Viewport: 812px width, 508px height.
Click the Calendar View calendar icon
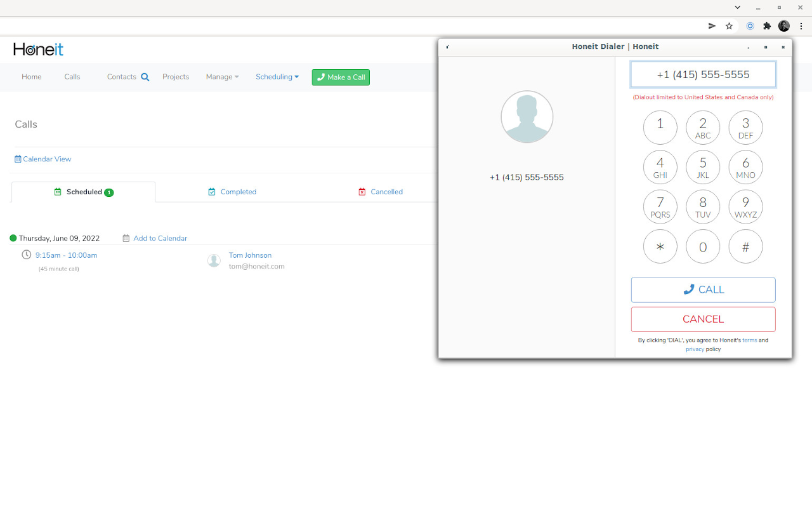[x=18, y=159]
